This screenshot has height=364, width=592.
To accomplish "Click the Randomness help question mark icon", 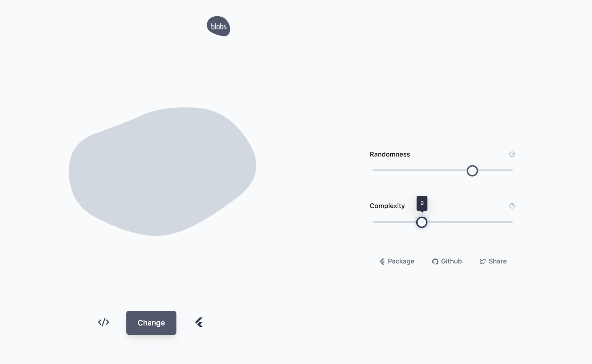I will click(x=512, y=154).
